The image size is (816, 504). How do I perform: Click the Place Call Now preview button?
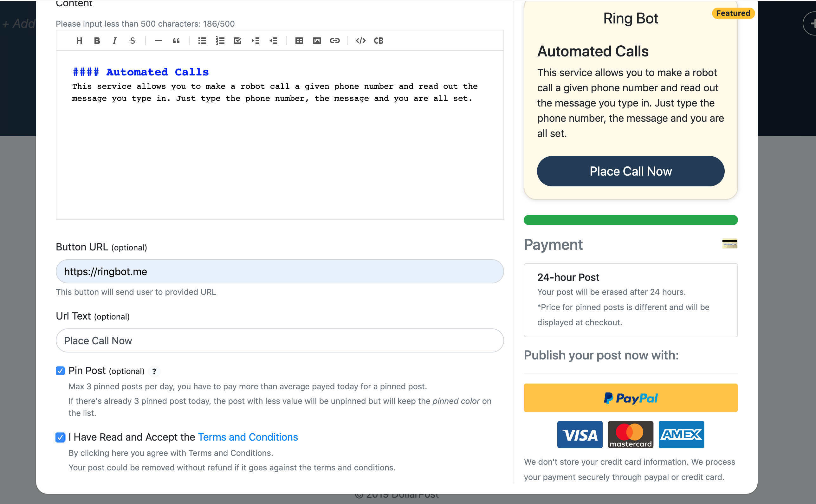(631, 171)
